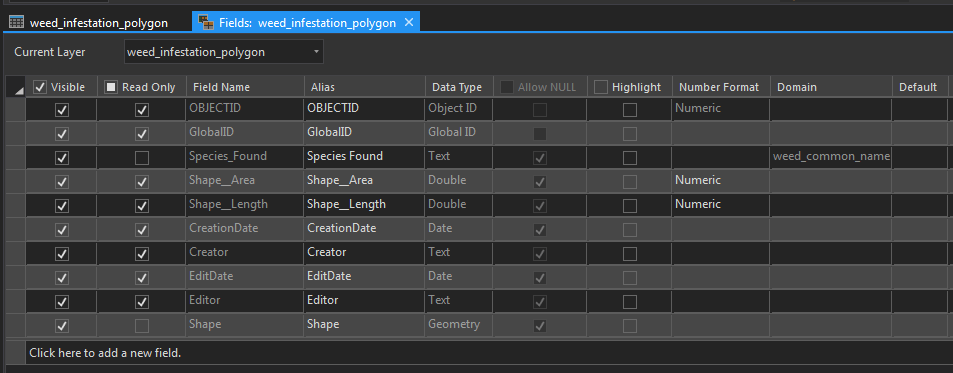This screenshot has width=953, height=373.
Task: Toggle Highlight for the OBJECTID row
Action: coord(630,110)
